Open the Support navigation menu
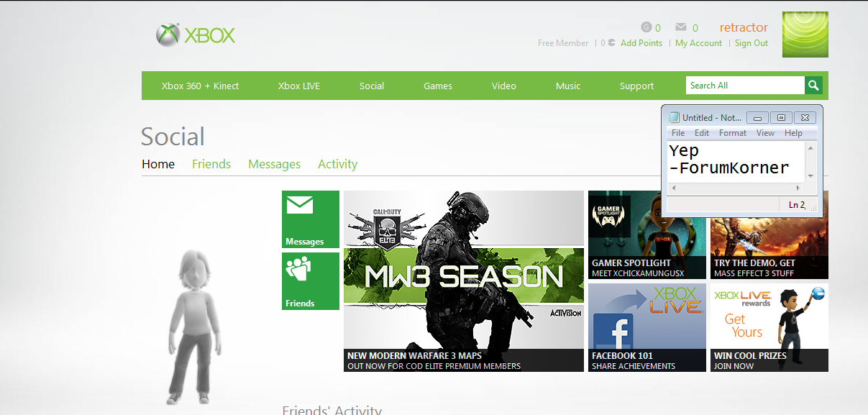The width and height of the screenshot is (868, 415). 637,86
